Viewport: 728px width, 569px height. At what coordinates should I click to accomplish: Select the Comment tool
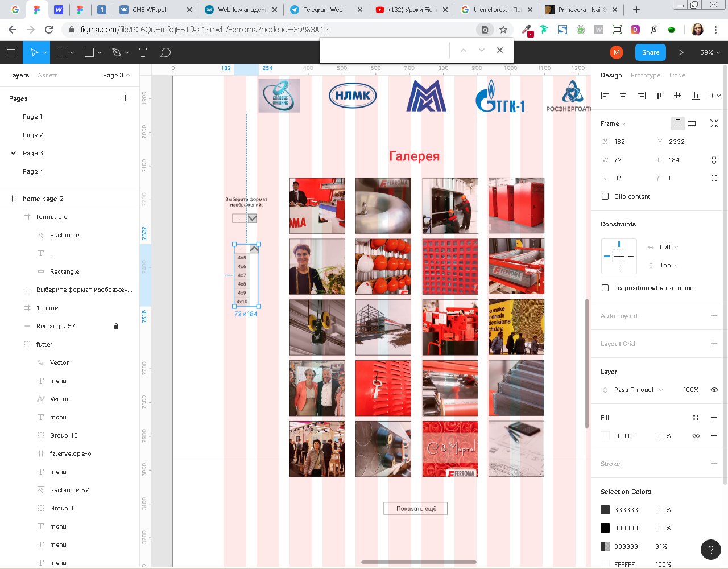point(166,52)
